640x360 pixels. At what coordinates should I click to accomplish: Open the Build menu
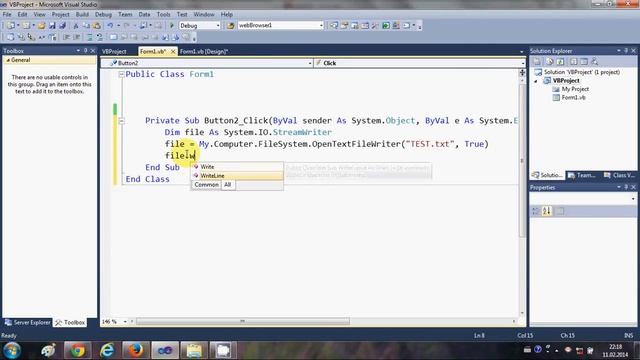click(82, 14)
